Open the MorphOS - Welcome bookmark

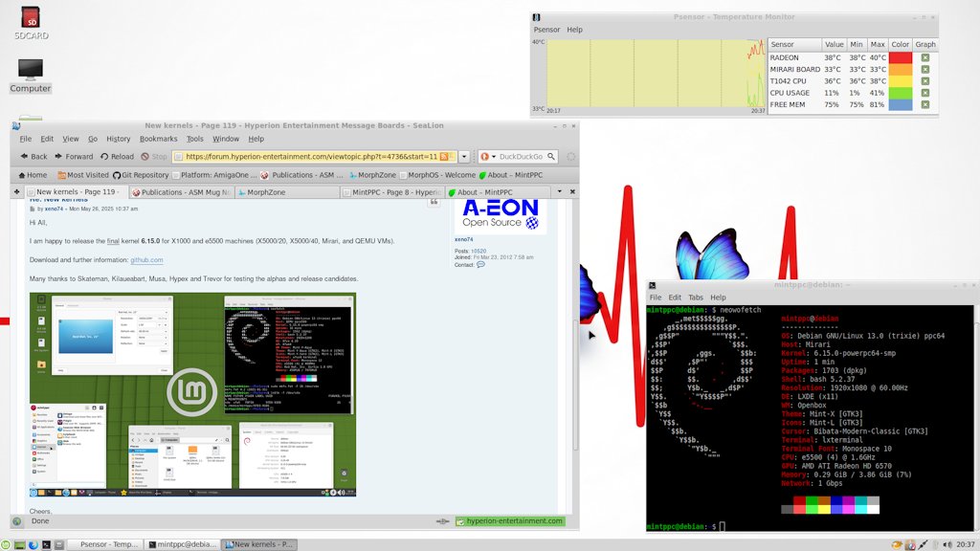(437, 176)
